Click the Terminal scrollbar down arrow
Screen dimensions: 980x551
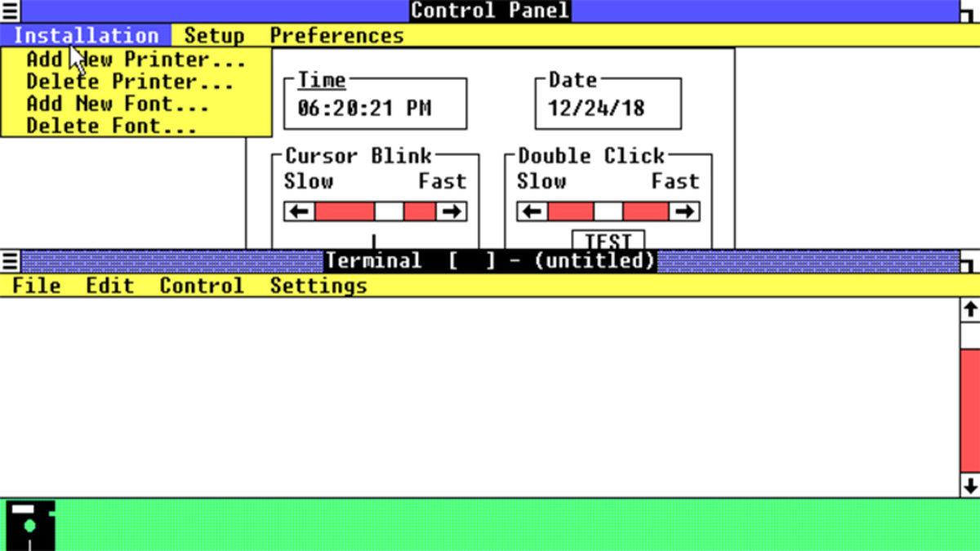pos(969,486)
